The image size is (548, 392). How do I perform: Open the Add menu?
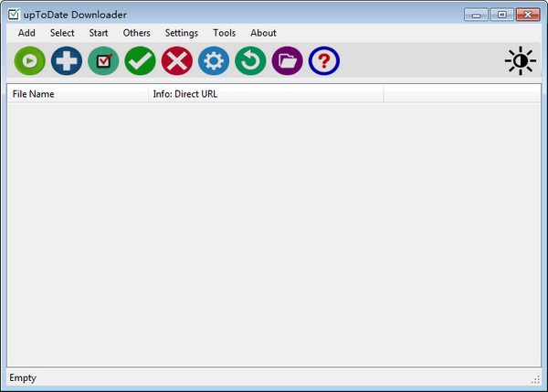tap(26, 33)
